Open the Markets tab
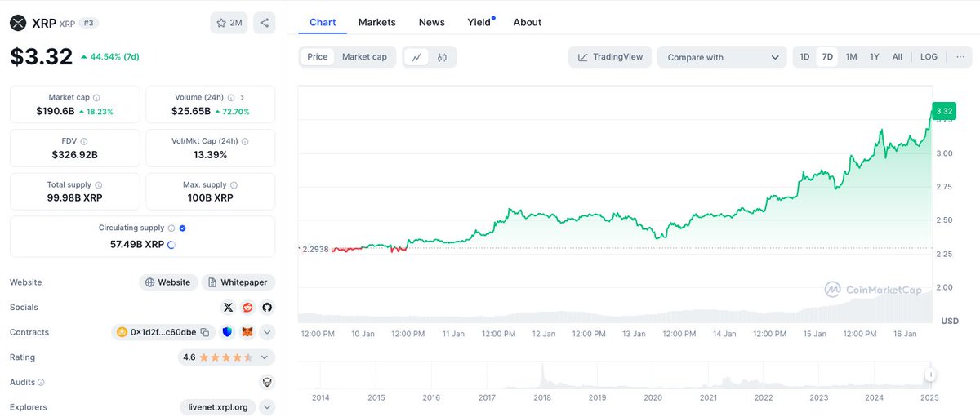 click(x=377, y=22)
